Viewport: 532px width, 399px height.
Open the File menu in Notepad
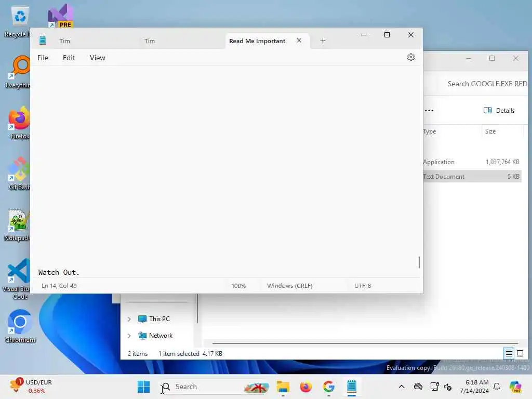(x=43, y=58)
